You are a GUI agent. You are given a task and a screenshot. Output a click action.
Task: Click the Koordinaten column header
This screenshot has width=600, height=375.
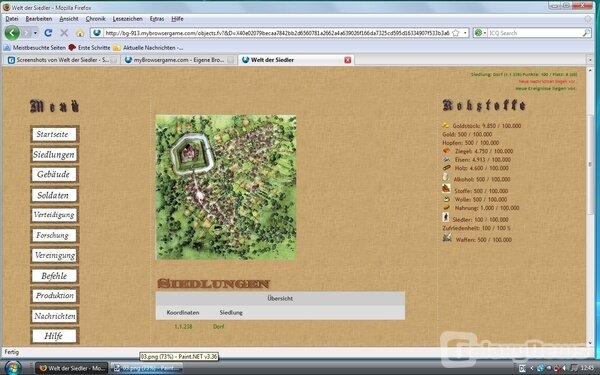pyautogui.click(x=183, y=313)
